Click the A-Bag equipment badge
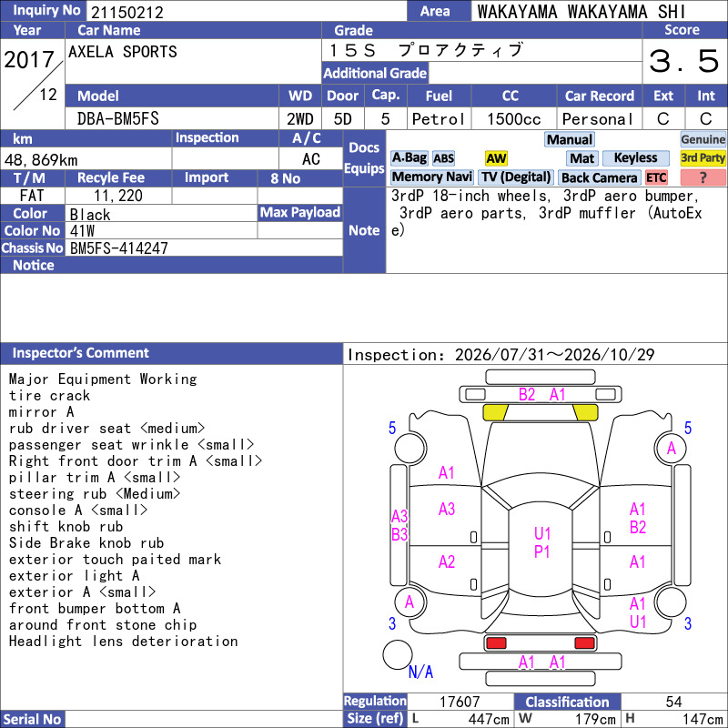728x728 pixels. [x=409, y=158]
